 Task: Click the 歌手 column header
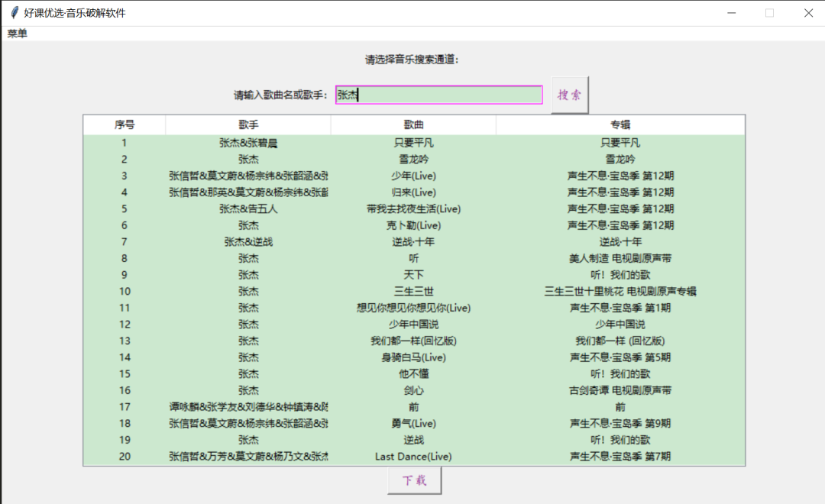[x=247, y=124]
